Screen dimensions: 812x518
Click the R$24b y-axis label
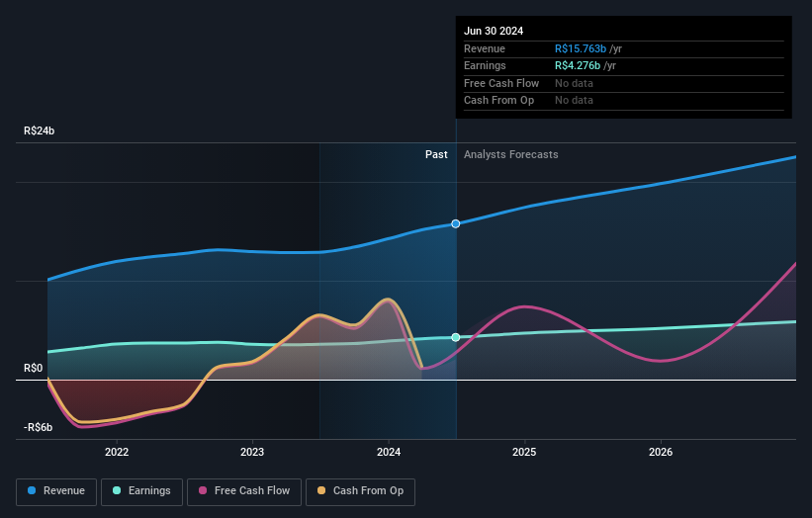pyautogui.click(x=39, y=130)
